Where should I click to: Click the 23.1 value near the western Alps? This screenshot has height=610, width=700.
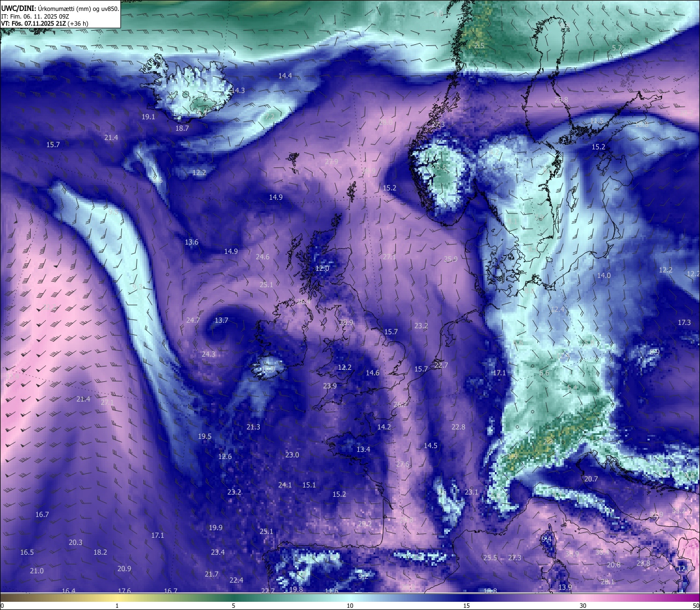pyautogui.click(x=471, y=492)
